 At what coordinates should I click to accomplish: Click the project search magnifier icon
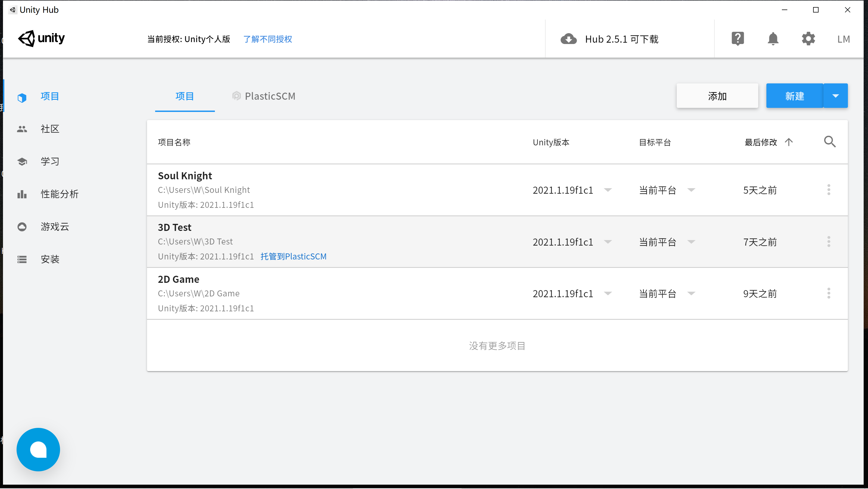click(830, 142)
